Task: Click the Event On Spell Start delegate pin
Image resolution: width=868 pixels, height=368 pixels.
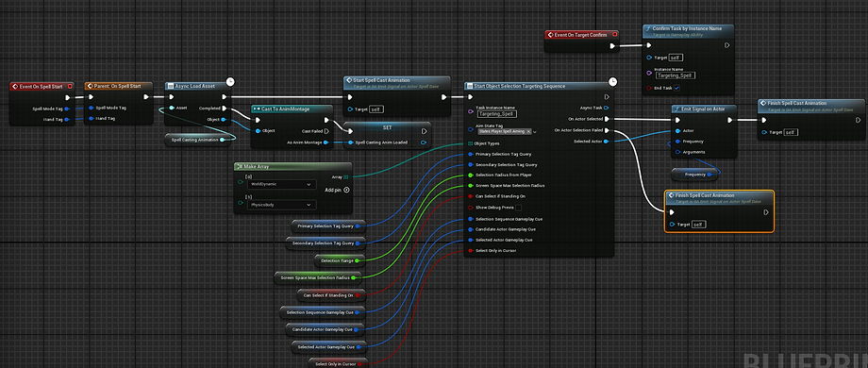Action: click(x=71, y=86)
